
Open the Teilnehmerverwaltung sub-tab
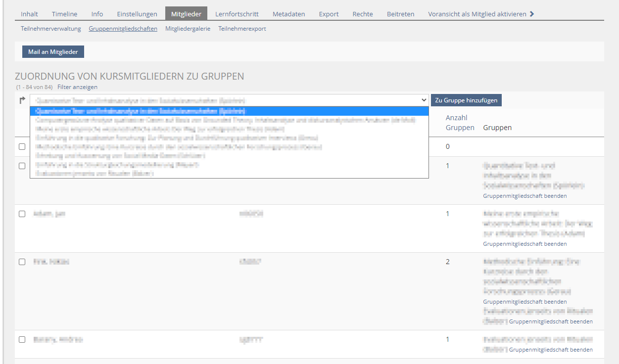pos(51,29)
